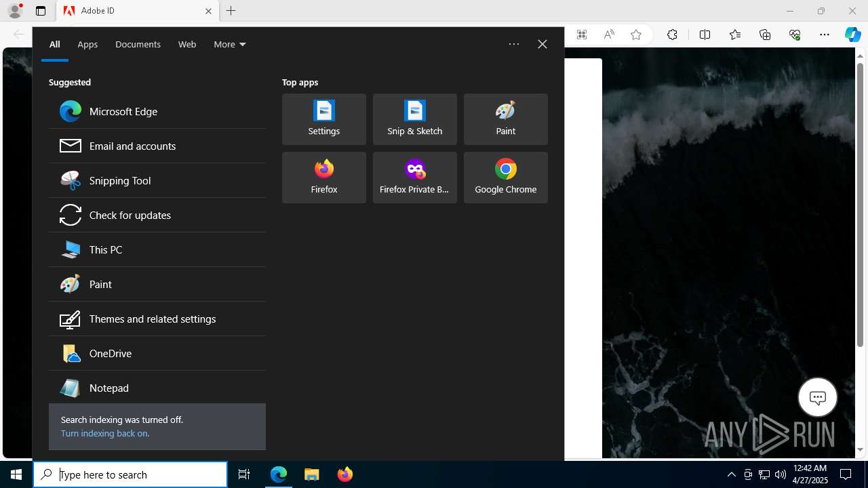Open search panel options ellipsis

click(x=514, y=44)
